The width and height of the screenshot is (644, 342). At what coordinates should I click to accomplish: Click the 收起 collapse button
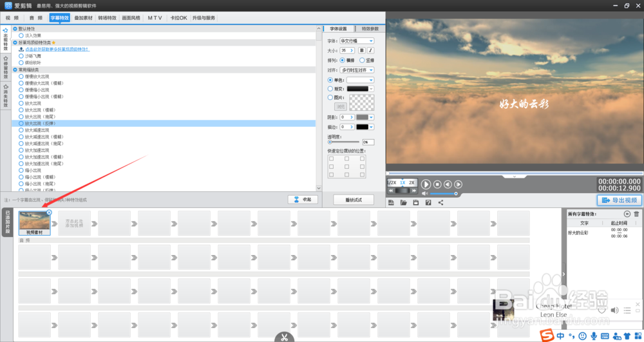pyautogui.click(x=303, y=200)
